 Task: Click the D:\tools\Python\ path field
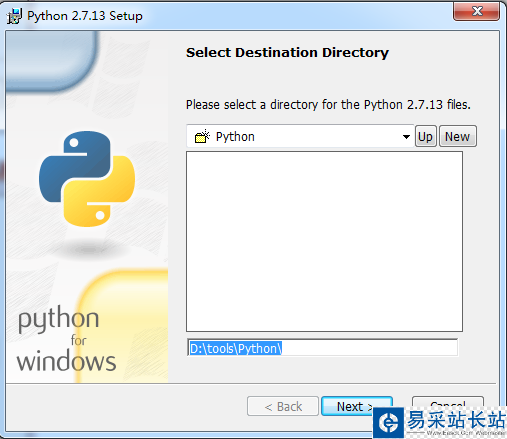coord(323,348)
